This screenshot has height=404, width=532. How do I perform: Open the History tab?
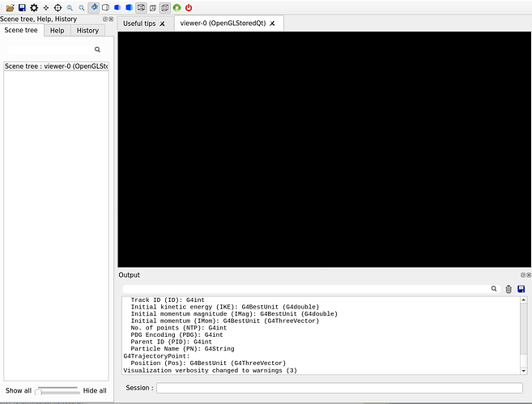point(87,31)
